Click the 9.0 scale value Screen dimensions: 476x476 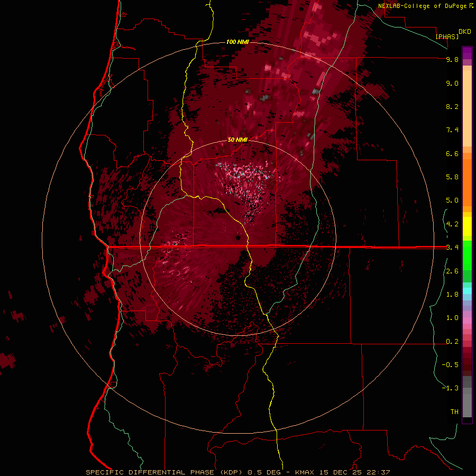point(452,84)
